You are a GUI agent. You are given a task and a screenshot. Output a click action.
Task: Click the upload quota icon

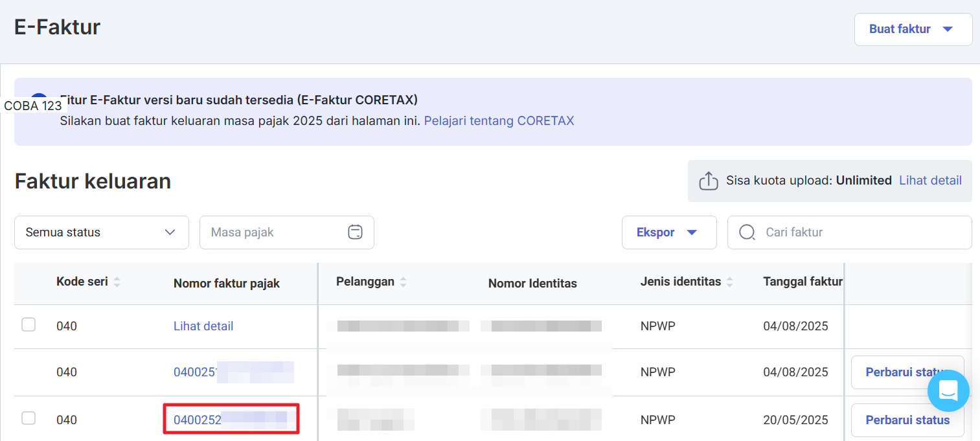(x=709, y=181)
